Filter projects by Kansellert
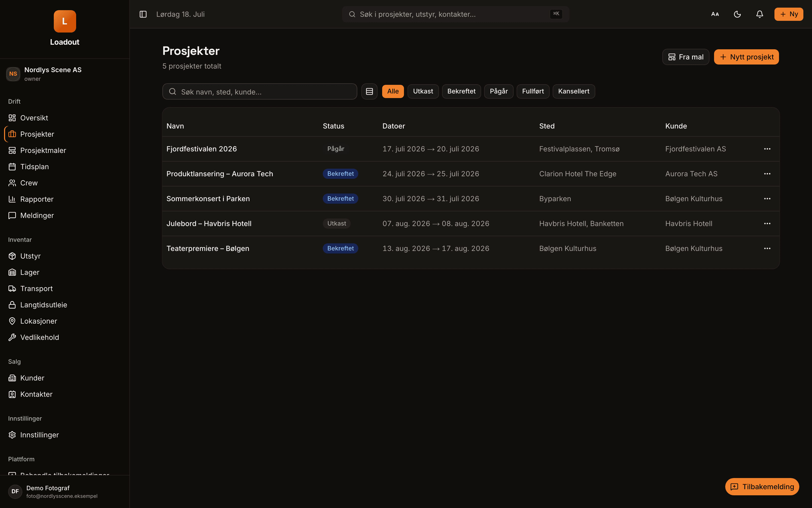Image resolution: width=812 pixels, height=508 pixels. tap(574, 91)
